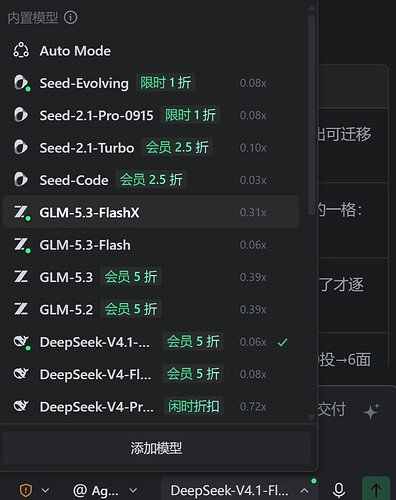Viewport: 396px width, 500px height.
Task: Click the 0.39x rate on GLM-5.3
Action: tap(253, 277)
